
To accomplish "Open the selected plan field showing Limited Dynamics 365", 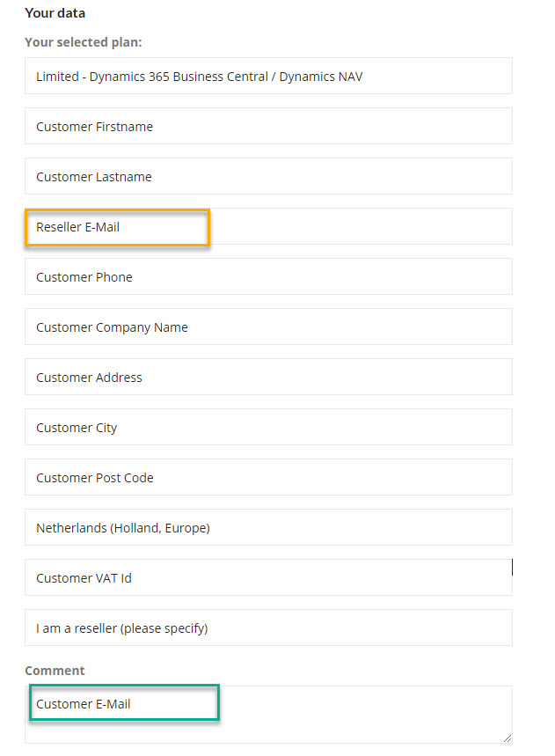I will pyautogui.click(x=268, y=77).
